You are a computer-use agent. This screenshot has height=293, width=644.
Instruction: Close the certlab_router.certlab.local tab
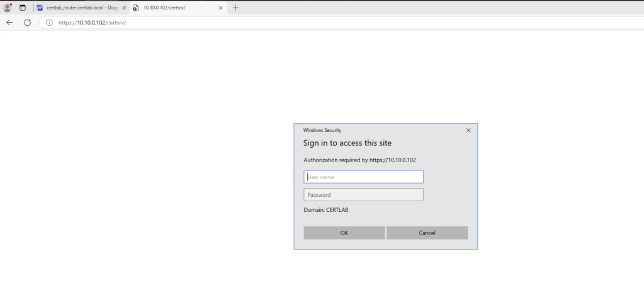124,8
